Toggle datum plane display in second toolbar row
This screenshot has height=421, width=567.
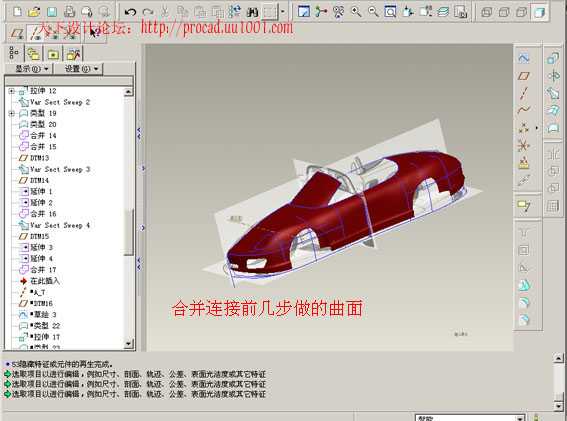click(17, 34)
